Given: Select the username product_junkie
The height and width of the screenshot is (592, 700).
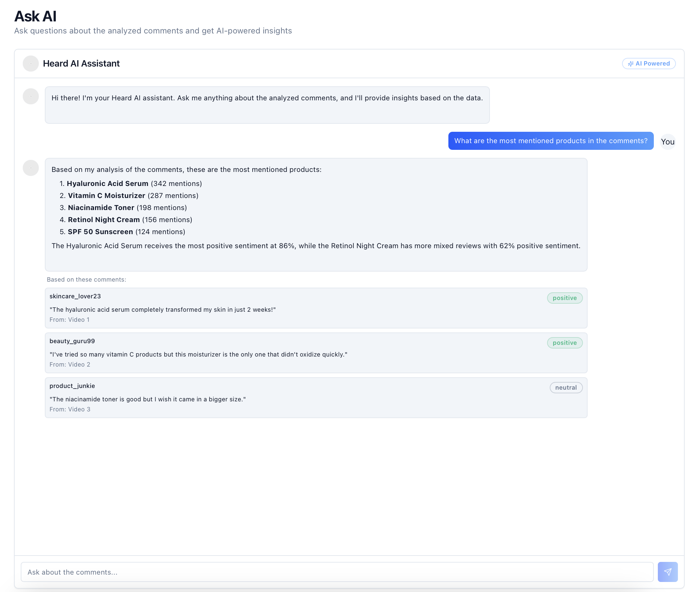Looking at the screenshot, I should click(x=72, y=386).
